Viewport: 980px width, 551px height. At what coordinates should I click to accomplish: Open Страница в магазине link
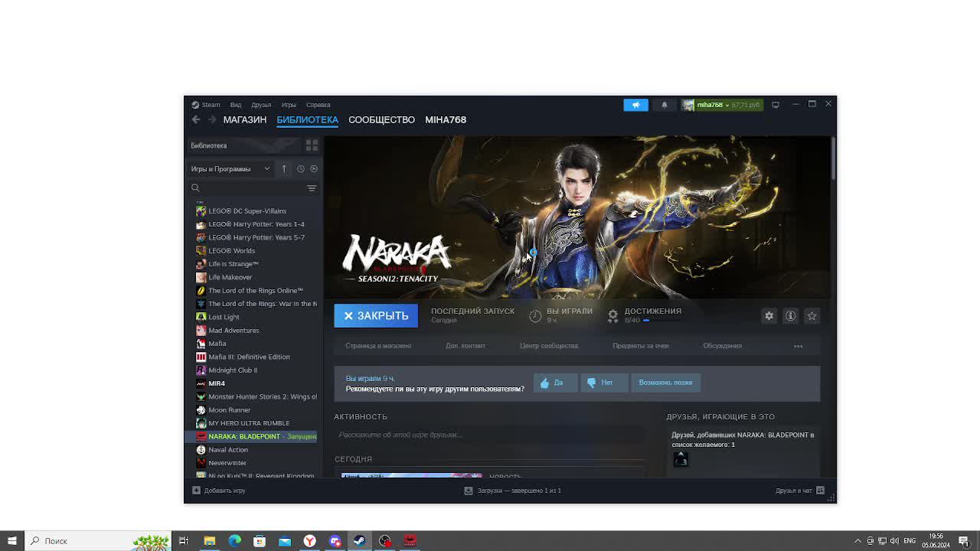pyautogui.click(x=378, y=346)
